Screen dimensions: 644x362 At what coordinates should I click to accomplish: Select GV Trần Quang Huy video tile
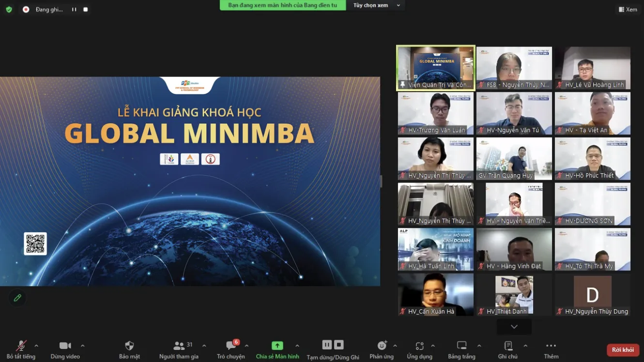tap(514, 159)
